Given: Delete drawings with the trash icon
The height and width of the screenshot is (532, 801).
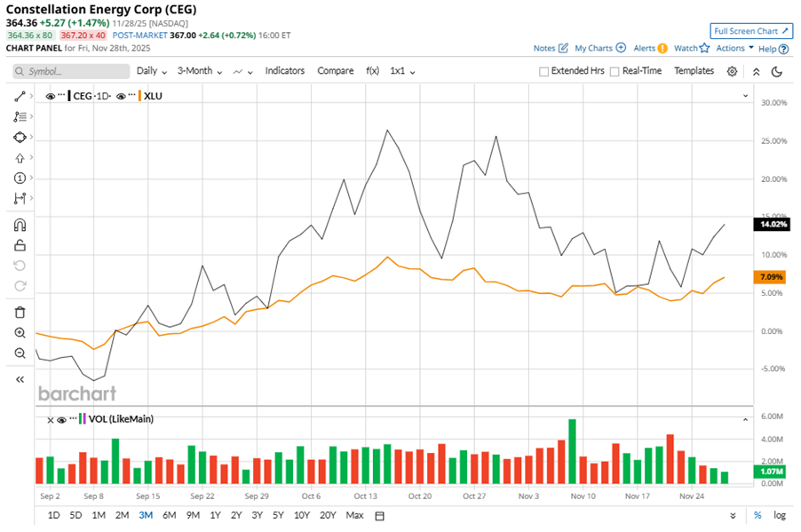Looking at the screenshot, I should [20, 313].
